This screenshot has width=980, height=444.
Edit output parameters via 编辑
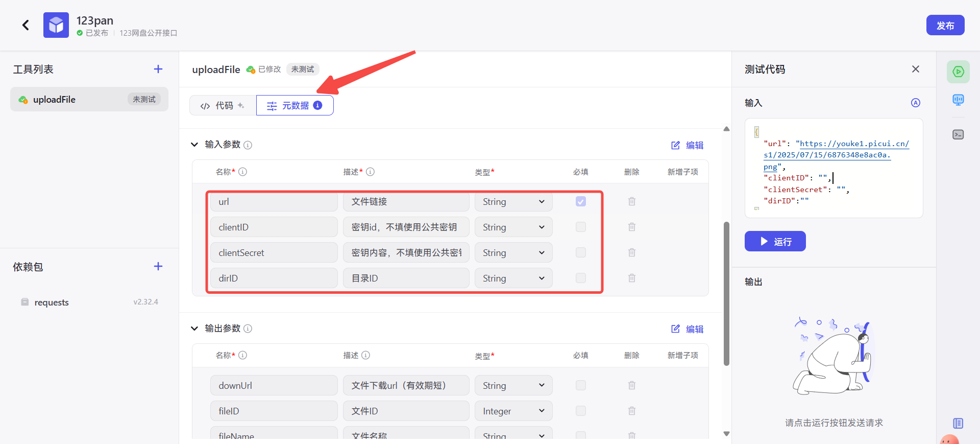click(x=687, y=329)
